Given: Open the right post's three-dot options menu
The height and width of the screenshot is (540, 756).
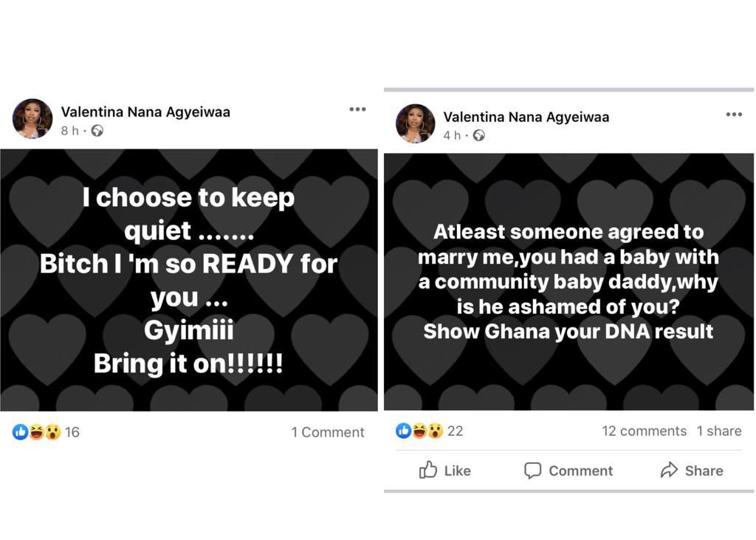Looking at the screenshot, I should tap(733, 115).
